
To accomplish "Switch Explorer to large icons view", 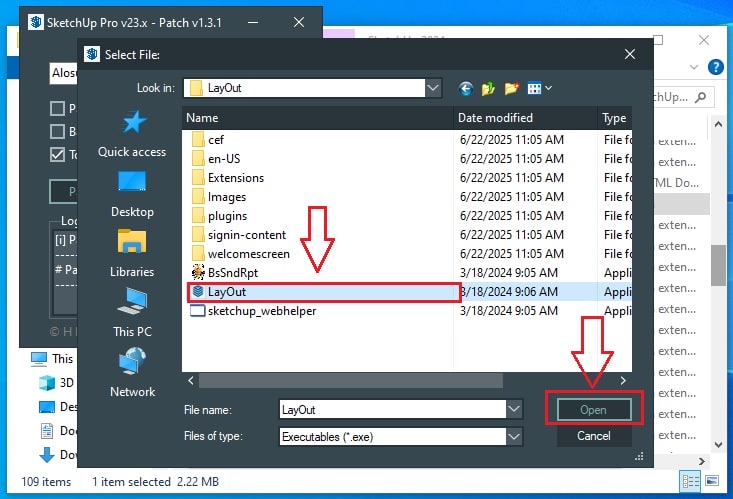I will coord(712,481).
